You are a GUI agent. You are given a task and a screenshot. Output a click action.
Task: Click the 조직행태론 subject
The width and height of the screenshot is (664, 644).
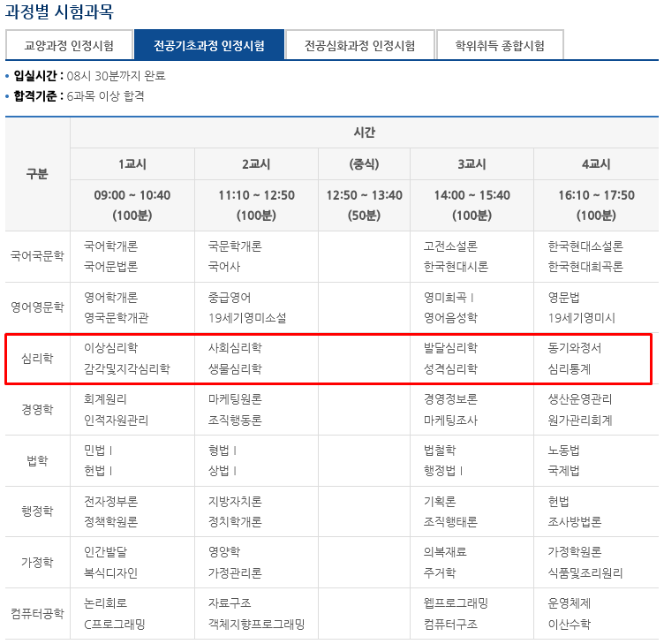click(x=450, y=522)
